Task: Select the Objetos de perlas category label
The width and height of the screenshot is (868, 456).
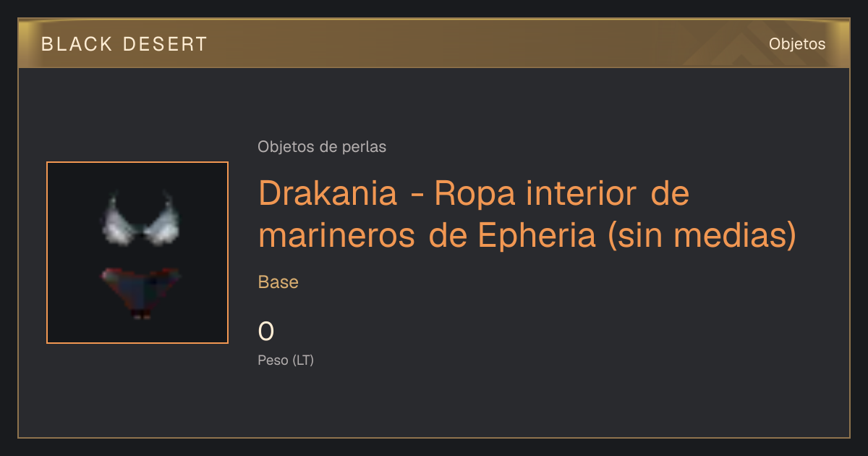Action: pyautogui.click(x=322, y=147)
